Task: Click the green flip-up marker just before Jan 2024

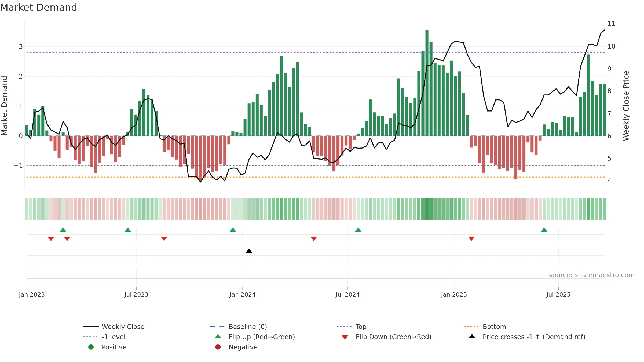Action: [x=233, y=230]
